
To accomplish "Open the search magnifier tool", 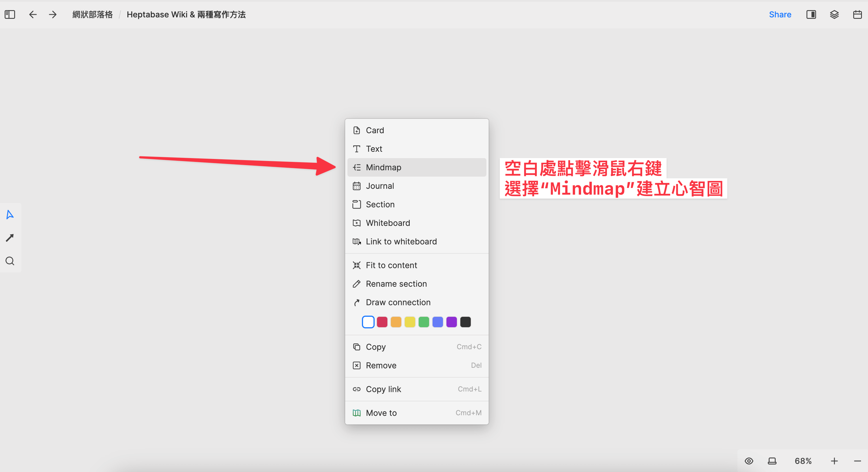I will point(10,261).
